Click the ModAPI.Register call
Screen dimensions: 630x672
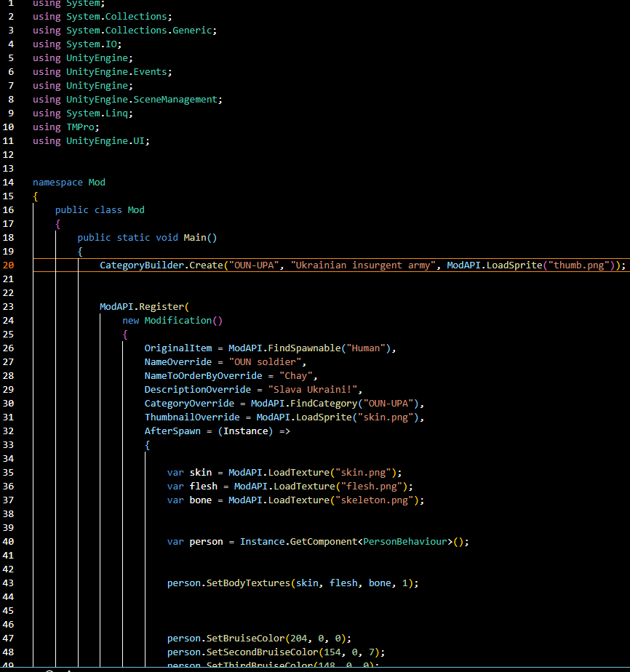[x=141, y=307]
